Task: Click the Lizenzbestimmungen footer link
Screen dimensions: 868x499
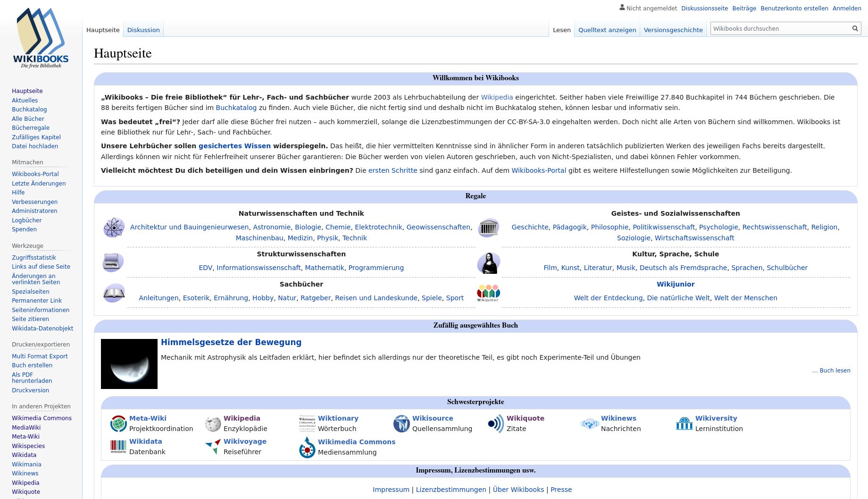Action: point(451,490)
